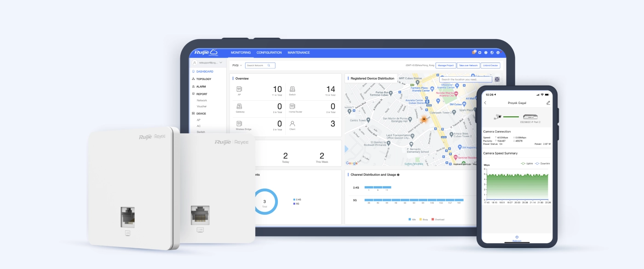Viewport: 644px width, 269px height.
Task: Click the Take over Network button
Action: 468,65
